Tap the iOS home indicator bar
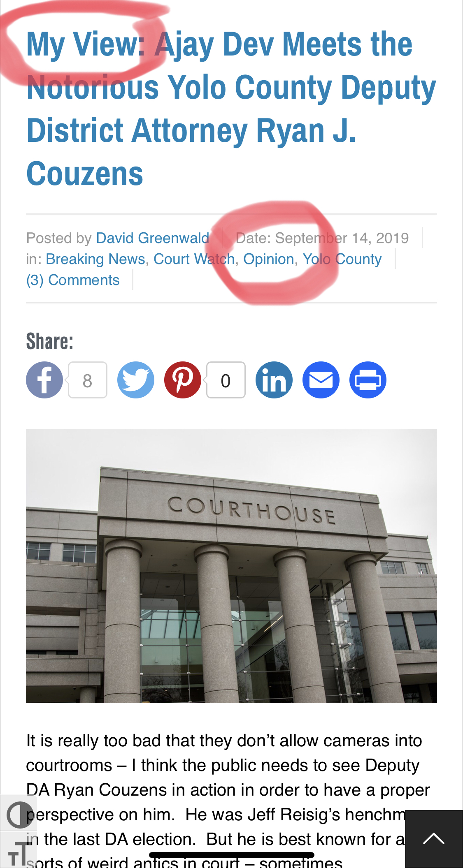The image size is (463, 868). click(232, 855)
